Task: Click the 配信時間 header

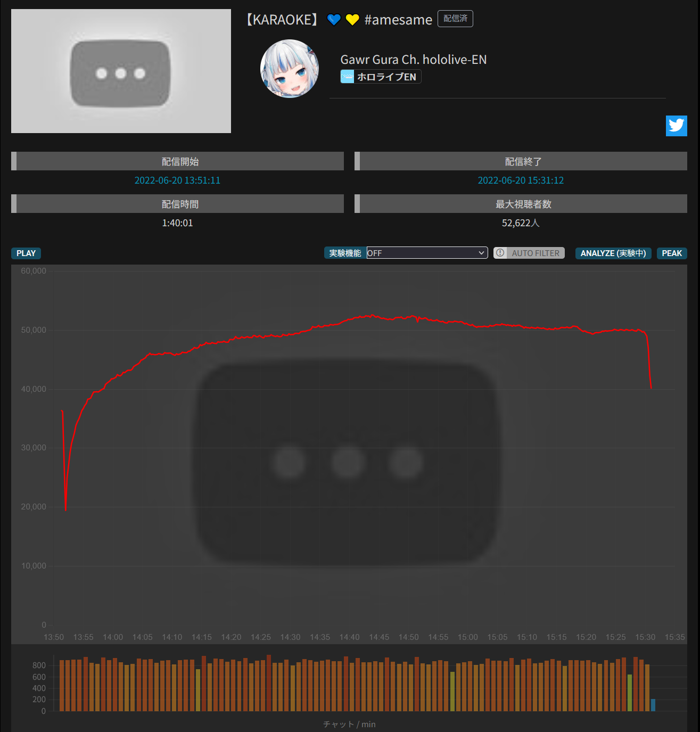Action: tap(177, 204)
